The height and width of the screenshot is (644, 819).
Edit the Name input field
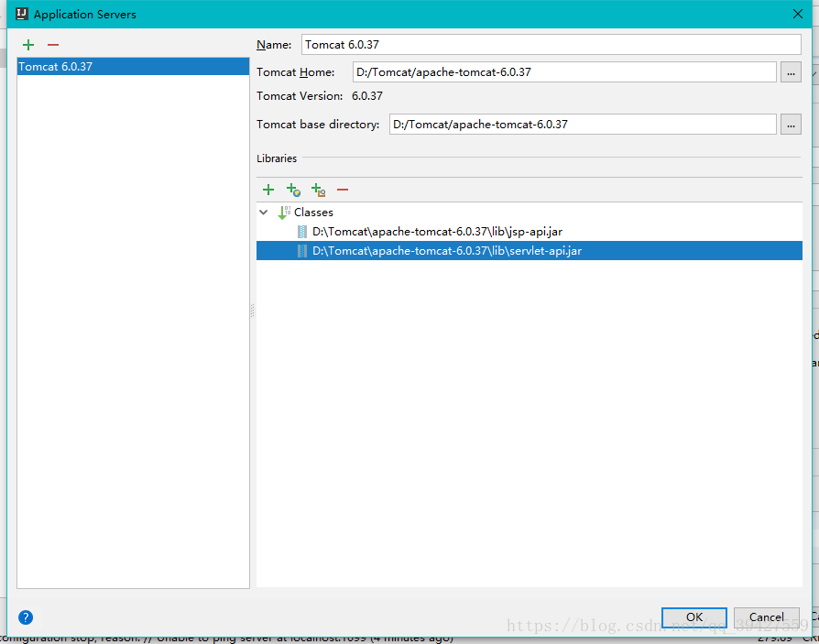[551, 44]
